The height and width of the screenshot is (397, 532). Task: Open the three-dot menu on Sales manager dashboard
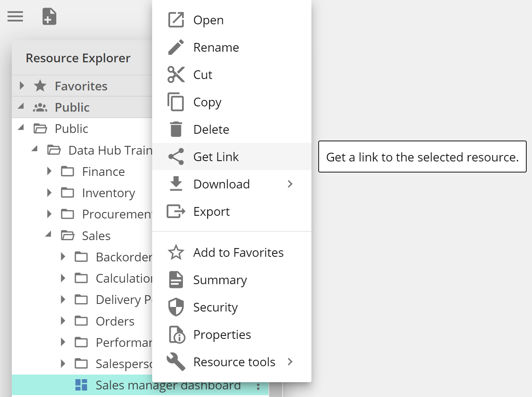tap(258, 386)
